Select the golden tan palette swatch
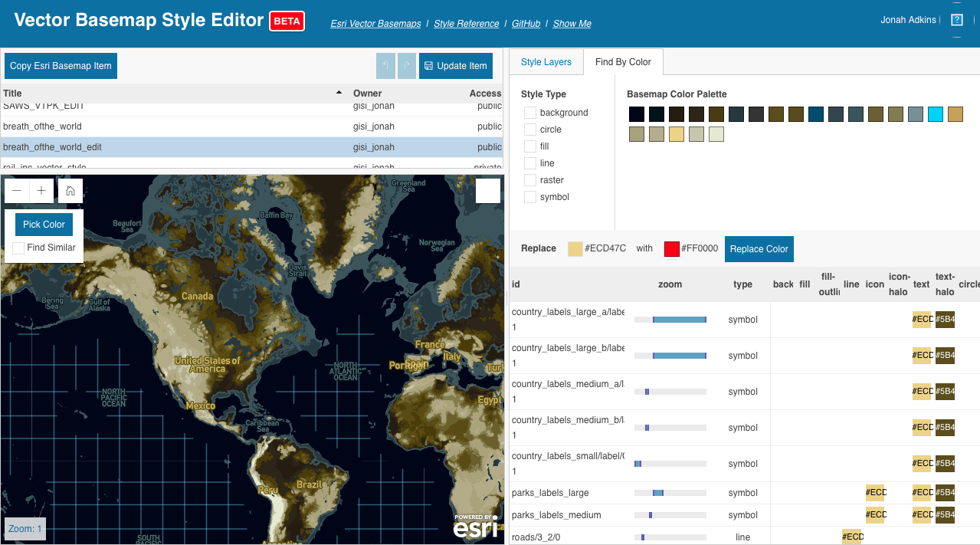Viewport: 980px width, 545px height. 955,114
